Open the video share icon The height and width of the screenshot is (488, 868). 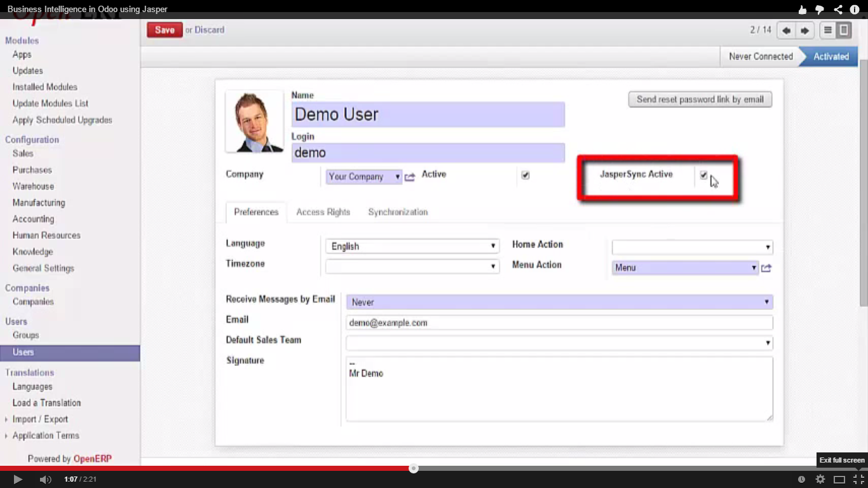click(837, 10)
